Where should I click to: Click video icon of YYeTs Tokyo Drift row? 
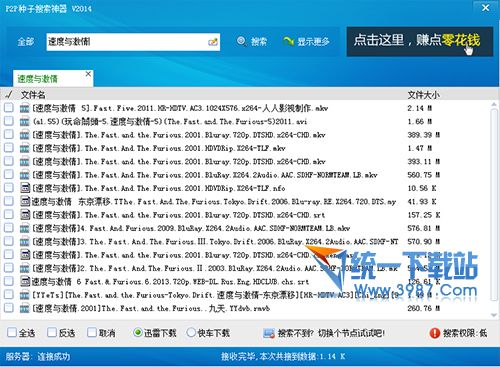[x=25, y=295]
